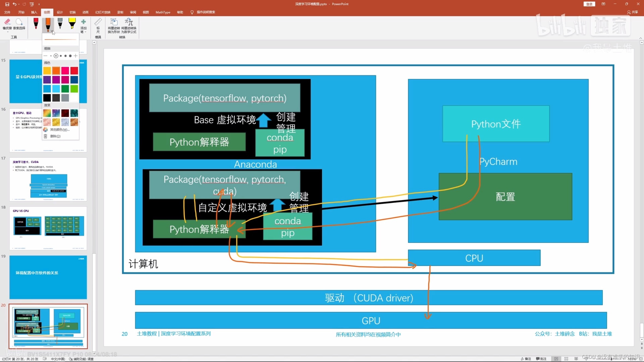Choose the red pen

(36, 23)
